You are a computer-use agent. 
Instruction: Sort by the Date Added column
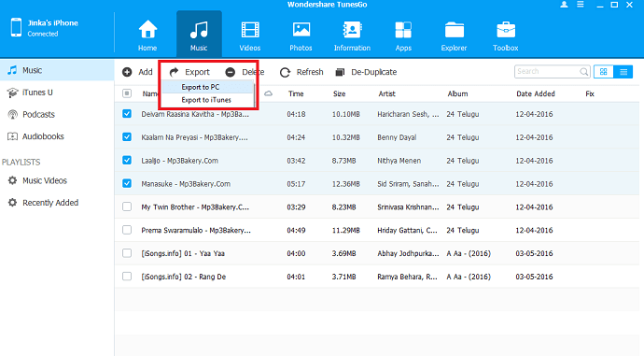(536, 93)
